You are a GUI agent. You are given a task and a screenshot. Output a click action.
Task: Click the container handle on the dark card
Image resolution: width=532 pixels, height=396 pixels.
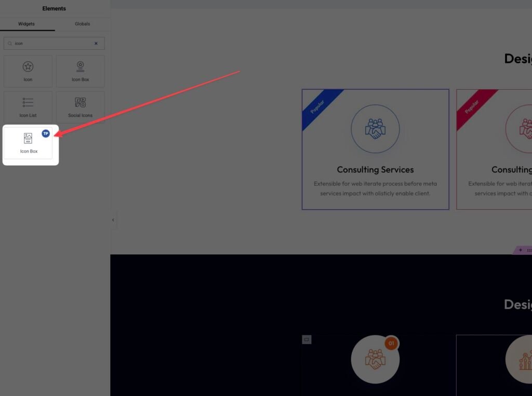tap(307, 339)
